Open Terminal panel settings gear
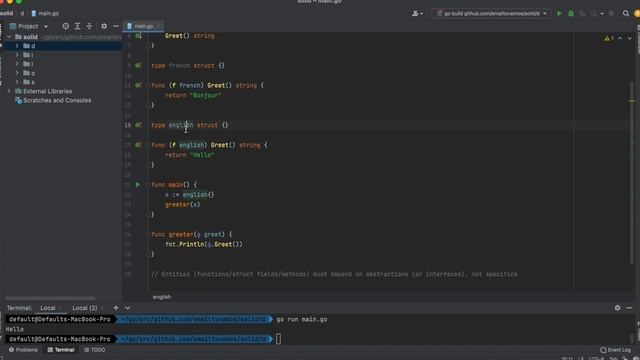 click(617, 308)
